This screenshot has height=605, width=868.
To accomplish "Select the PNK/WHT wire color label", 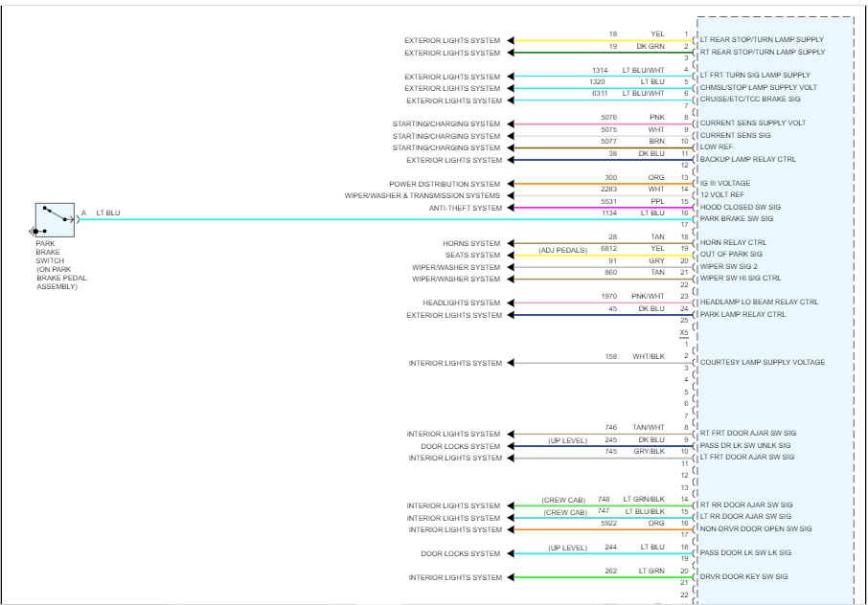I will [x=648, y=297].
